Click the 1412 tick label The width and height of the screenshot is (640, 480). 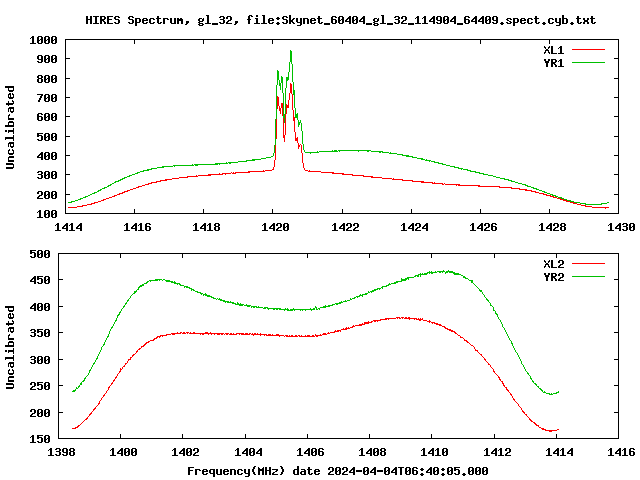coord(497,452)
